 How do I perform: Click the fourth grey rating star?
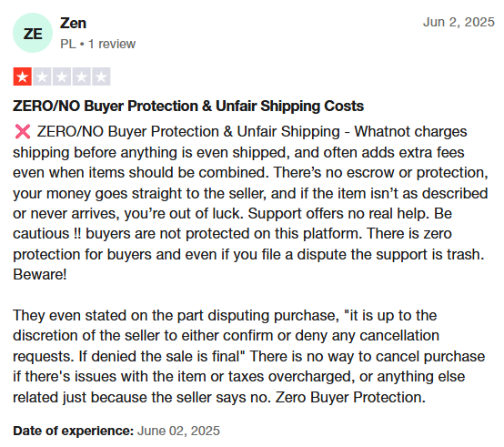point(81,76)
